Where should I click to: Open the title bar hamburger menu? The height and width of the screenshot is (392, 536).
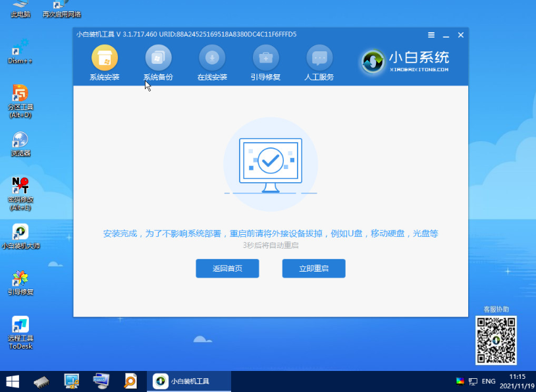[431, 34]
